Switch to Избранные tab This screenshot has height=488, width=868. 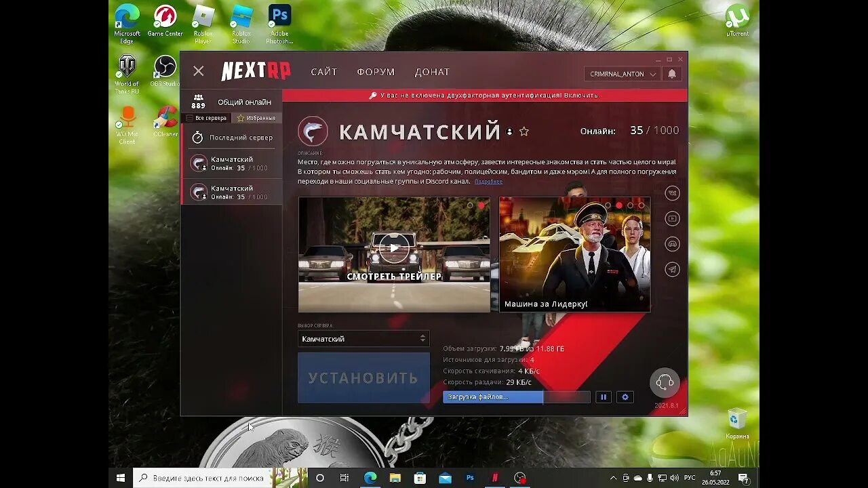click(256, 118)
